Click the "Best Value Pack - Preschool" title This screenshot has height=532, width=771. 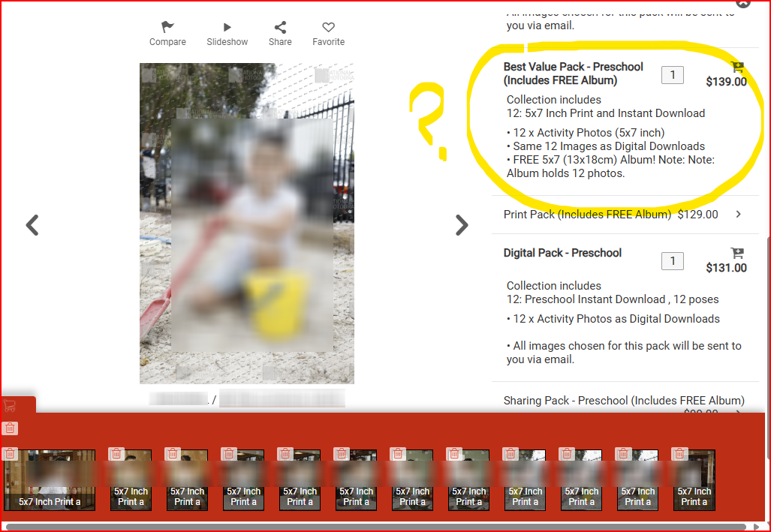[x=574, y=67]
